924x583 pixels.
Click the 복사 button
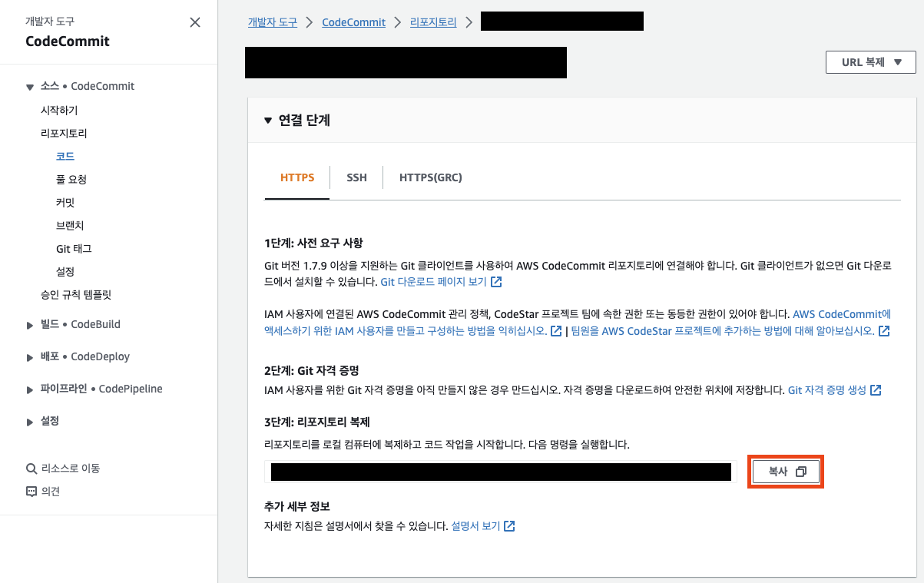786,472
